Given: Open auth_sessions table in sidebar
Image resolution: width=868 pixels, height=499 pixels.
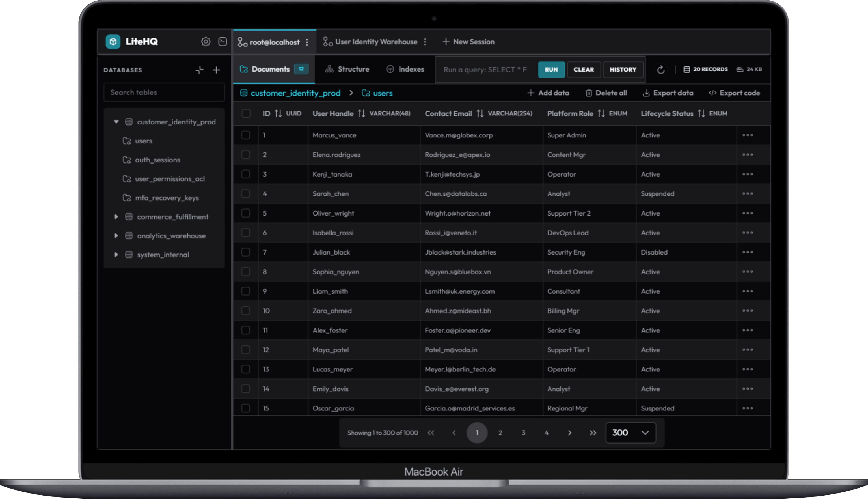Looking at the screenshot, I should [x=151, y=160].
